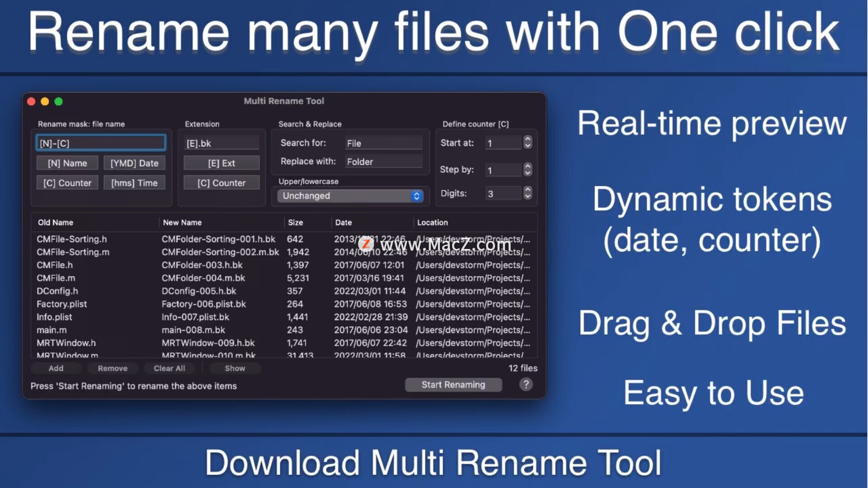The width and height of the screenshot is (868, 488).
Task: Click the Show button
Action: [235, 368]
